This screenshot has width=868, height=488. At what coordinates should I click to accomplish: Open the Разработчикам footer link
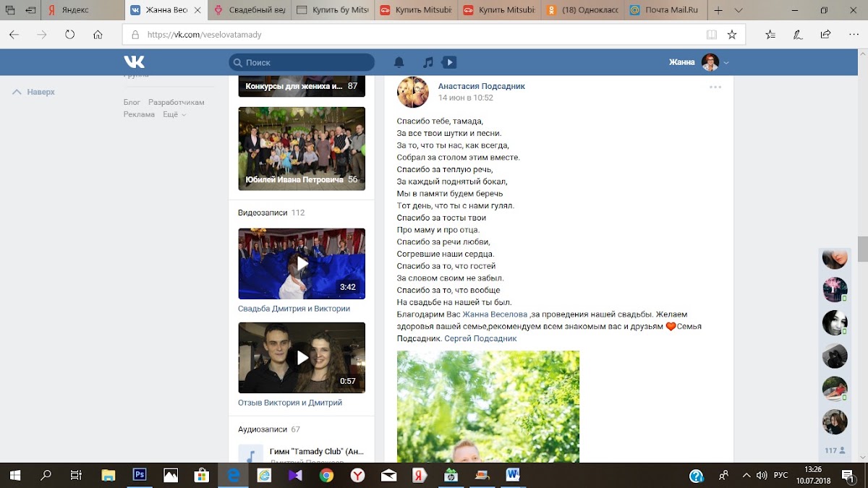(176, 103)
